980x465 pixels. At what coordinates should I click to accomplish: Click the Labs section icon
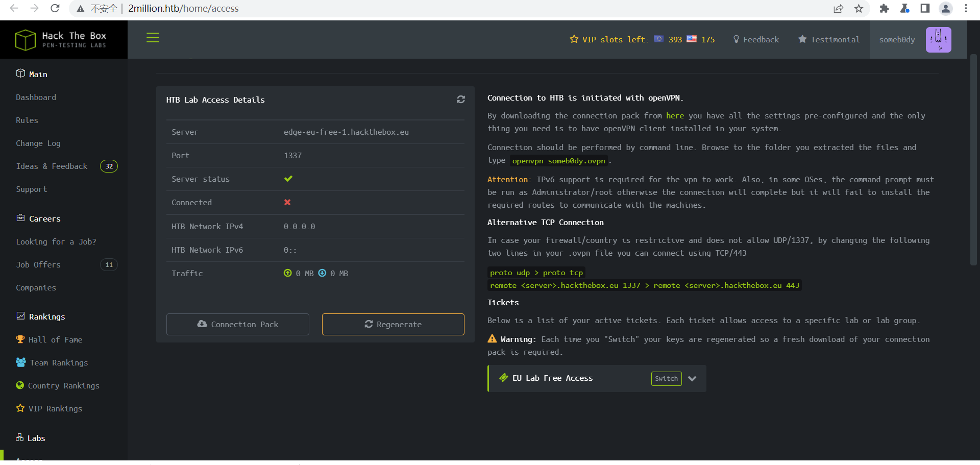click(18, 437)
